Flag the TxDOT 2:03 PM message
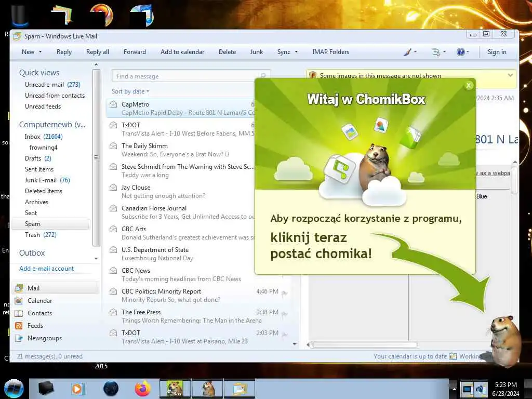 click(284, 335)
